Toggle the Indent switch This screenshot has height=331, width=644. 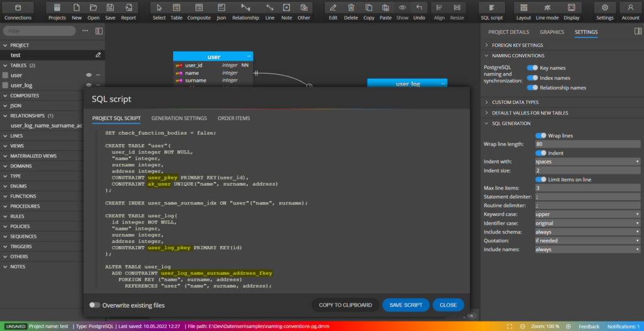[x=541, y=153]
